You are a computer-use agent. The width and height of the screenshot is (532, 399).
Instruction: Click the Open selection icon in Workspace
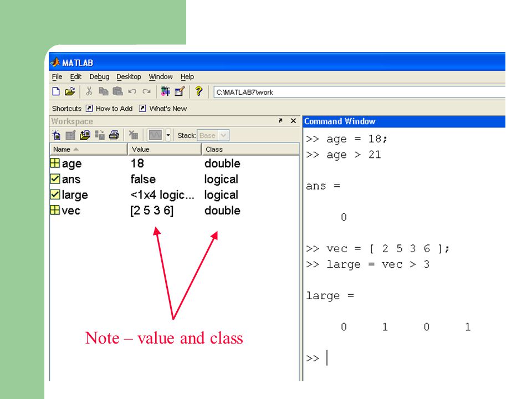click(70, 135)
